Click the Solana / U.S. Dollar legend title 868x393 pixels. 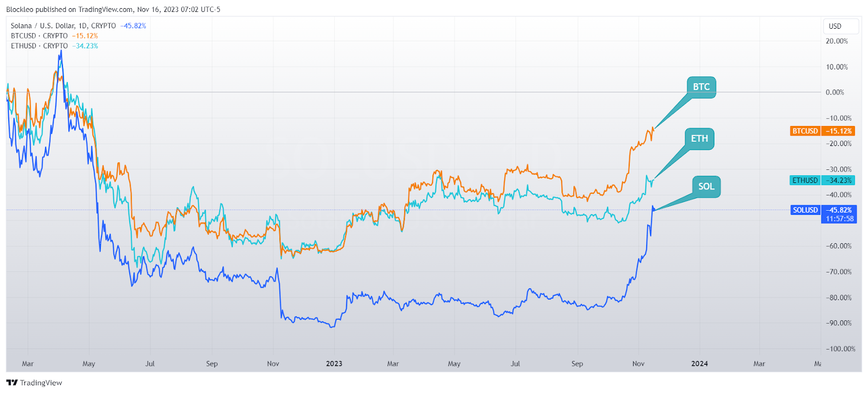pos(63,26)
